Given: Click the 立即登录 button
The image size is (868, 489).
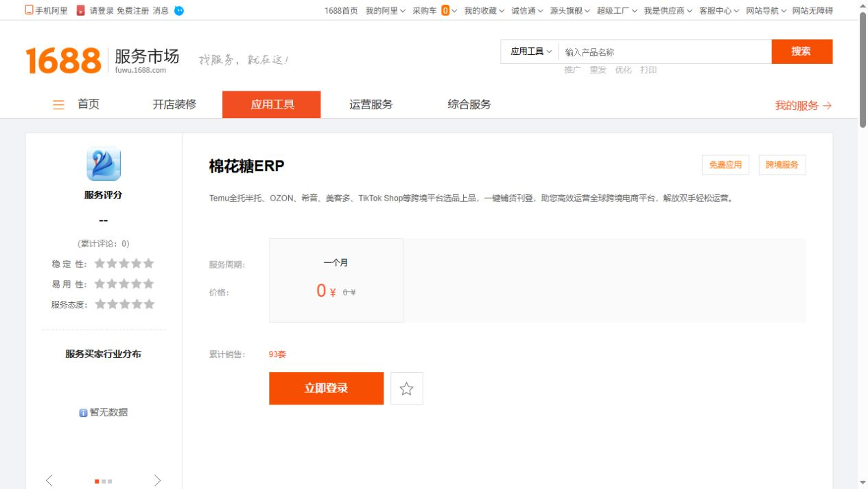Looking at the screenshot, I should coord(327,389).
